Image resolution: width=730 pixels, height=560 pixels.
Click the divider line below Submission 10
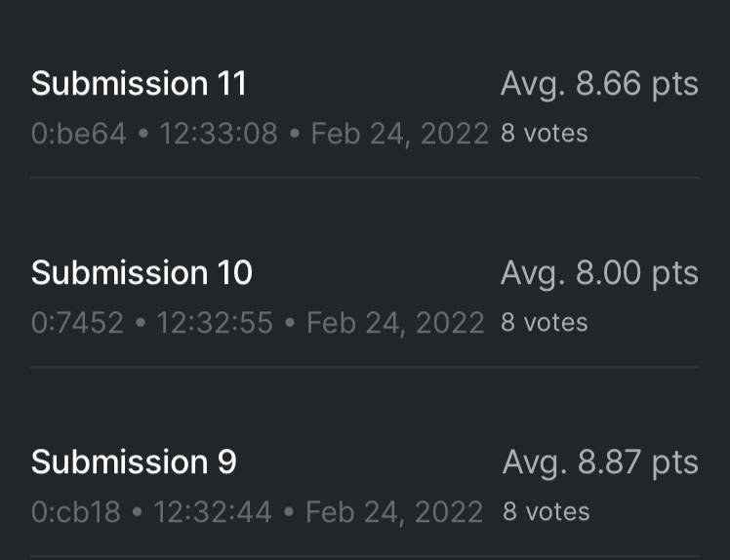tap(365, 368)
